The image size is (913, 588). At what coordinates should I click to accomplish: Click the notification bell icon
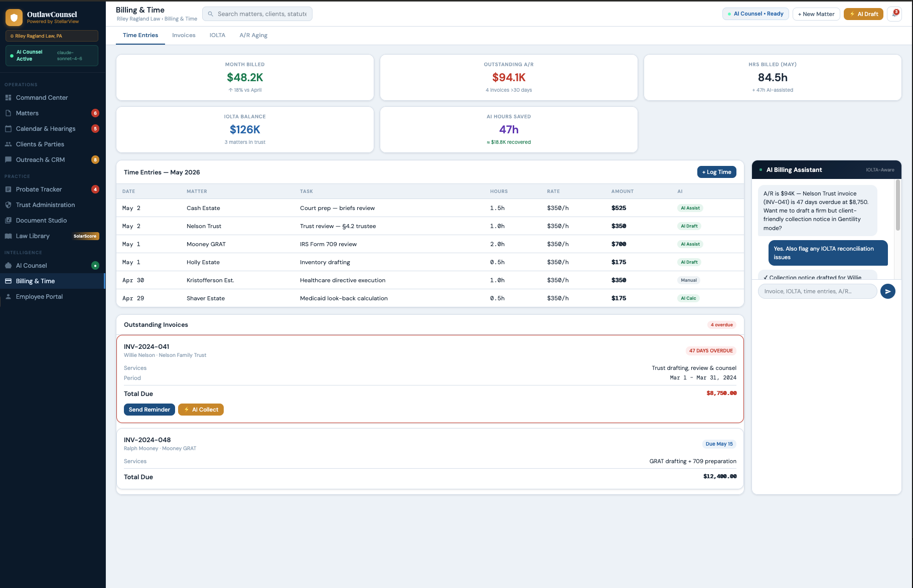pos(894,14)
